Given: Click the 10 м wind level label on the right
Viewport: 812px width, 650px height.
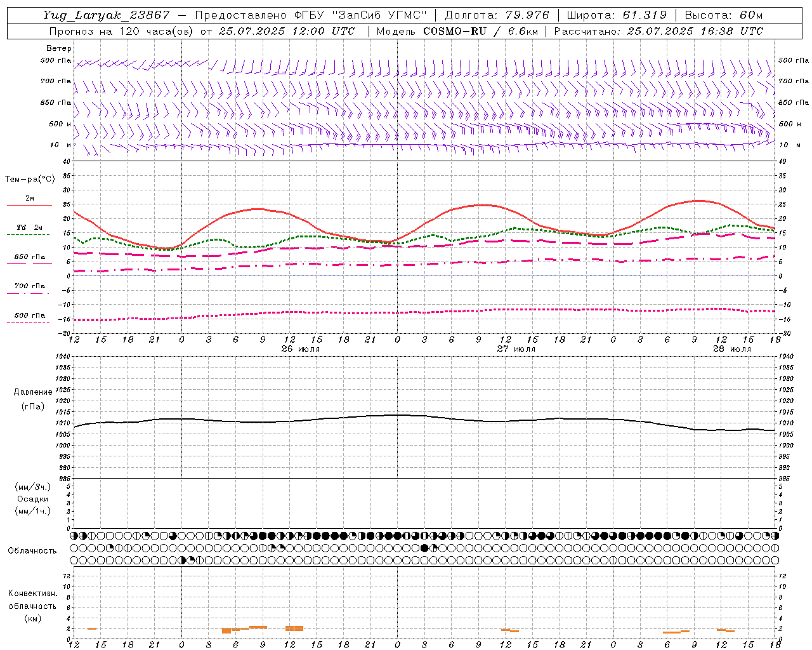Looking at the screenshot, I should (x=789, y=145).
